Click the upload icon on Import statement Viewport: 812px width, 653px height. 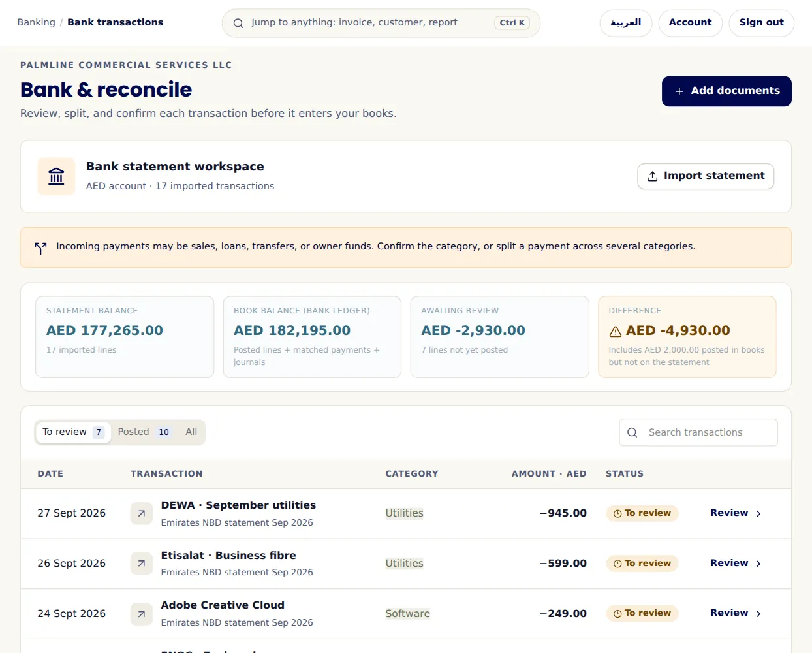point(652,176)
